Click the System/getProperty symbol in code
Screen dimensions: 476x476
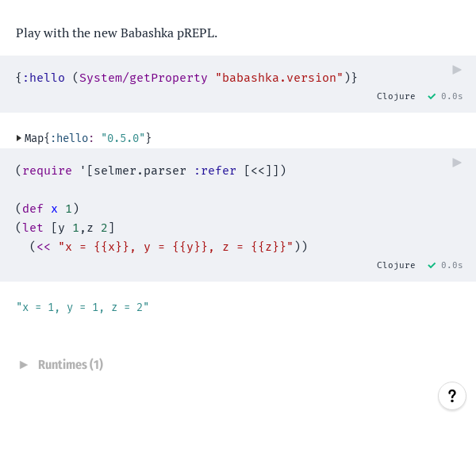click(144, 78)
